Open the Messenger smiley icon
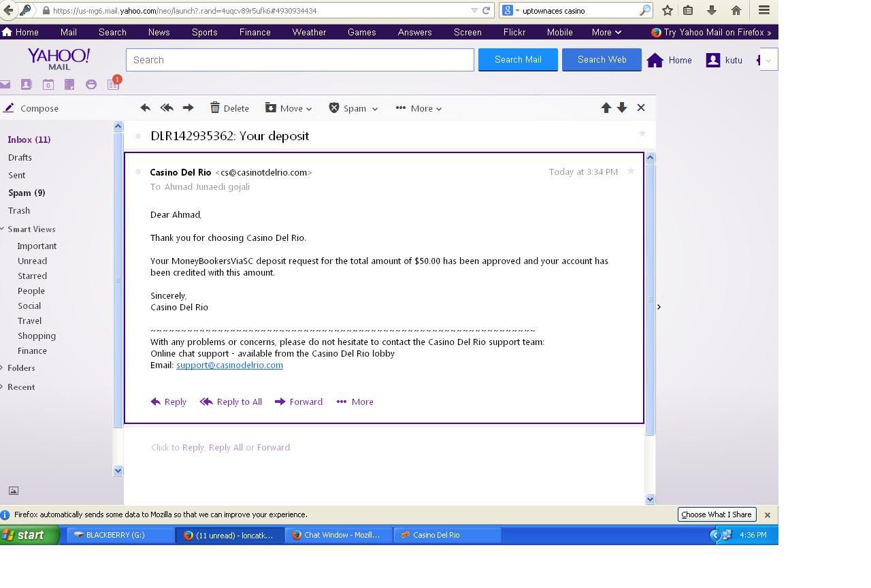Viewport: 871px width, 588px height. coord(91,84)
